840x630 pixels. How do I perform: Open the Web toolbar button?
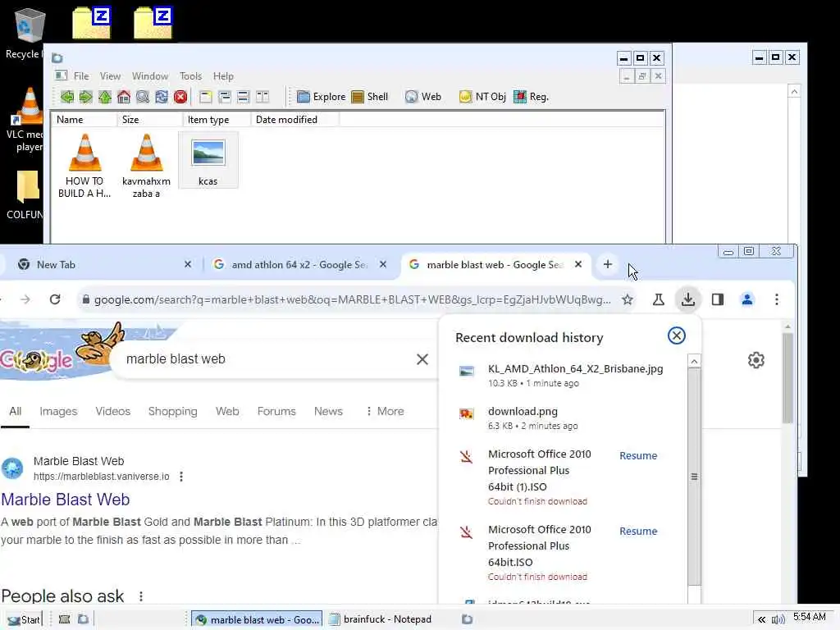423,97
